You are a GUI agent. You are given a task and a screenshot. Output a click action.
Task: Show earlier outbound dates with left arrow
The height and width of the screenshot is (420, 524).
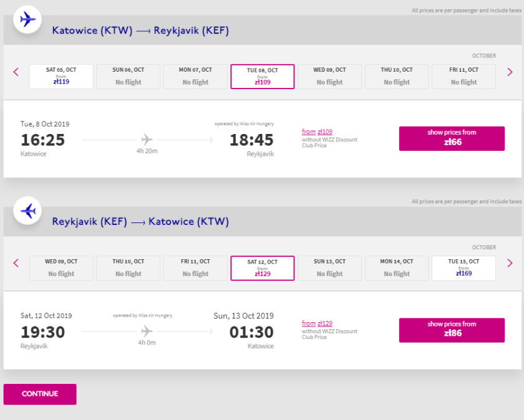[16, 72]
